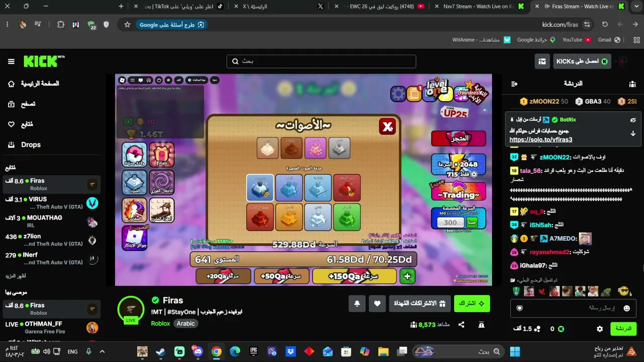The width and height of the screenshot is (644, 362).
Task: Share the stream using the share icon
Action: click(461, 325)
